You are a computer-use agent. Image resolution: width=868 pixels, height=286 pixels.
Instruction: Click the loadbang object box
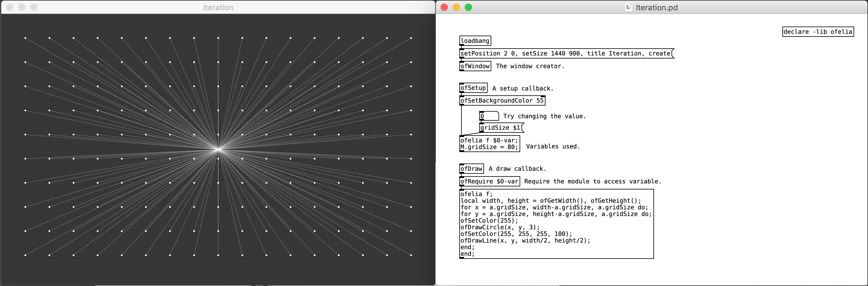tap(475, 41)
